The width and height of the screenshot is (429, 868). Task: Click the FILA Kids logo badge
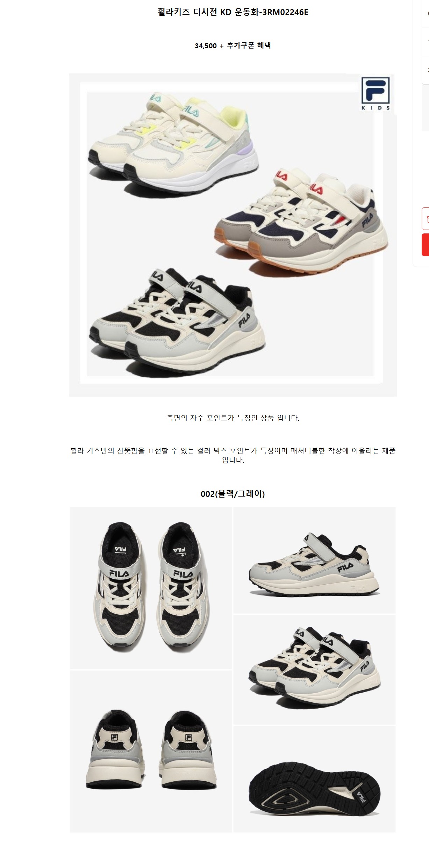point(376,94)
